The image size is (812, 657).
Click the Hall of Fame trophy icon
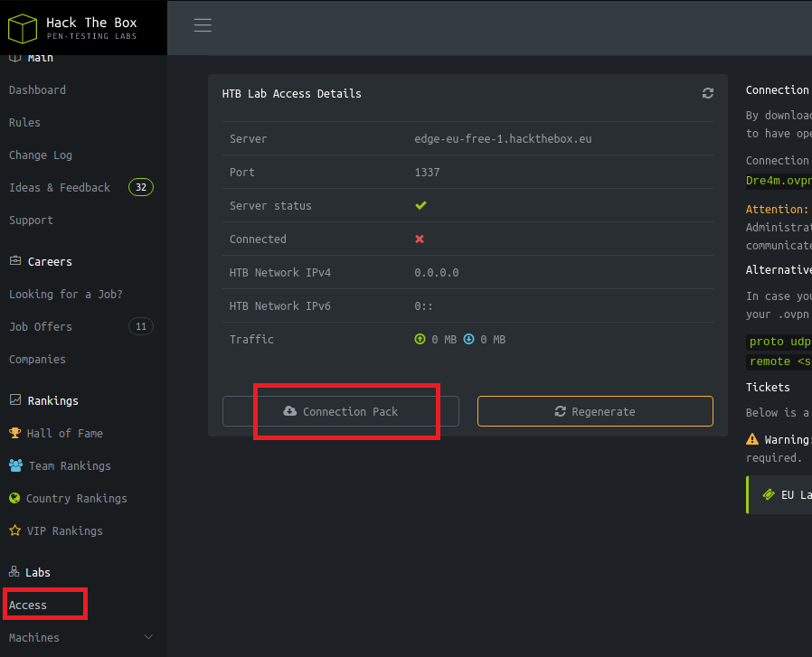pos(15,433)
